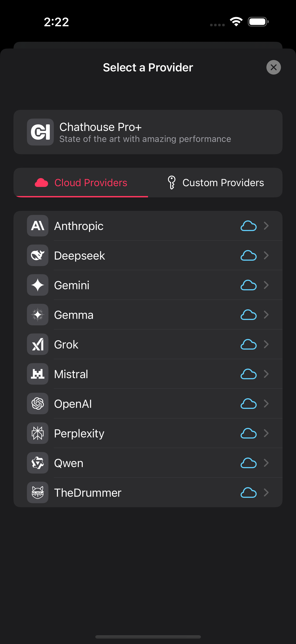Select the Mistral provider name
Viewport: 296px width, 644px height.
[x=71, y=374]
